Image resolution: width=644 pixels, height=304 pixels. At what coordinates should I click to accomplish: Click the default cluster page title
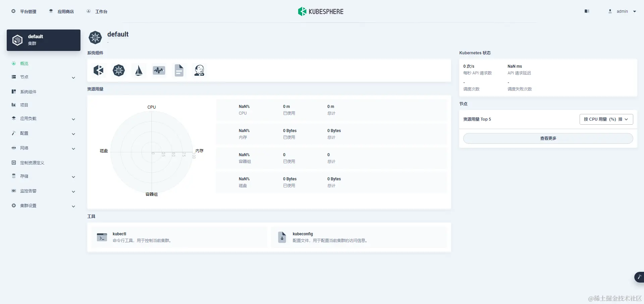point(118,34)
